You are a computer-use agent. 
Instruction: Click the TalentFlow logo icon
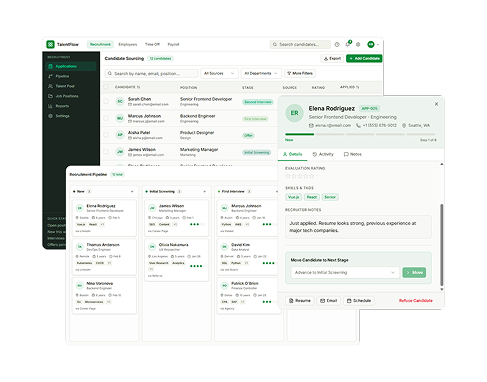50,44
